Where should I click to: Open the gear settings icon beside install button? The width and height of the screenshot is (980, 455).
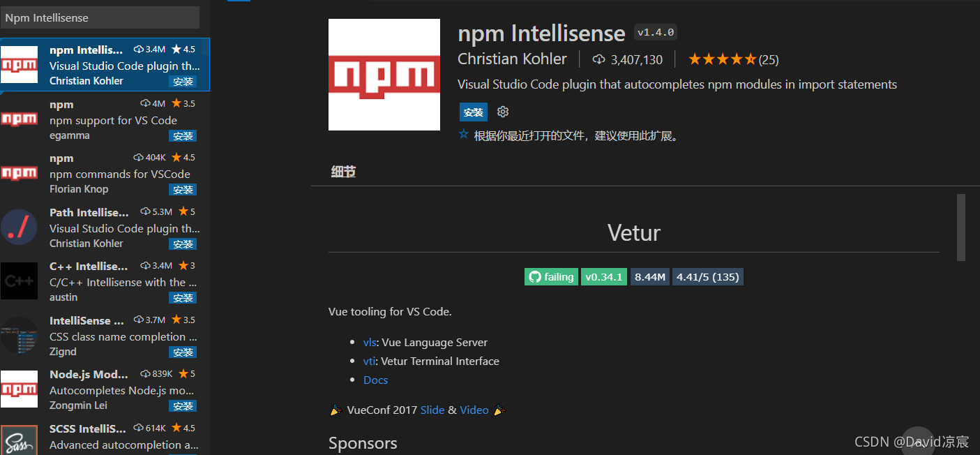tap(503, 112)
